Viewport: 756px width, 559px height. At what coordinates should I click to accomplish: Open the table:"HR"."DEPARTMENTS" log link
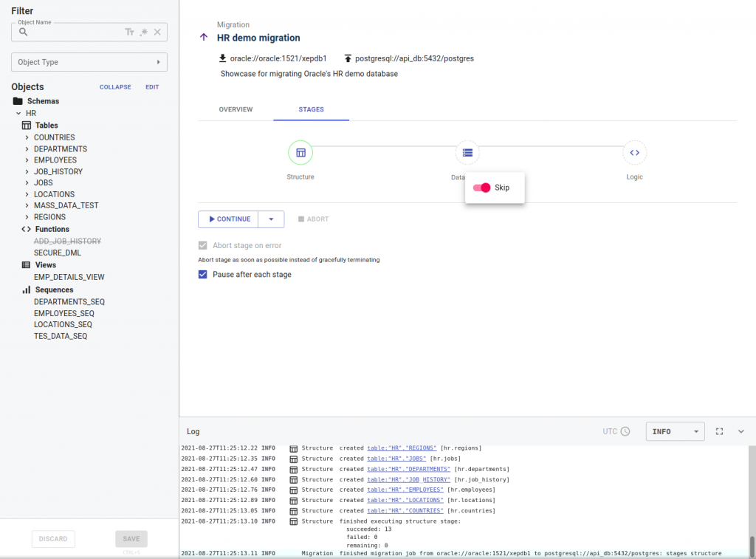point(408,470)
